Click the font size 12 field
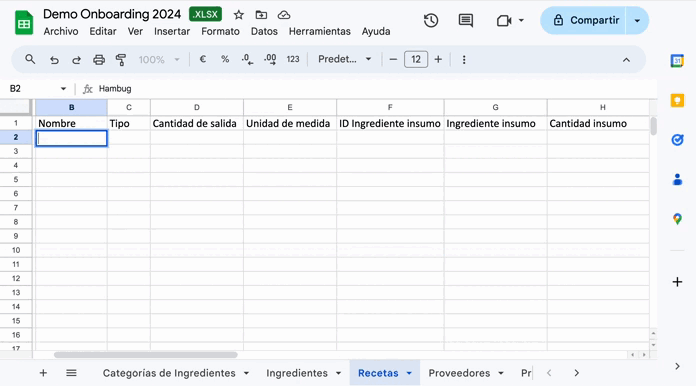This screenshot has width=696, height=386. (416, 59)
